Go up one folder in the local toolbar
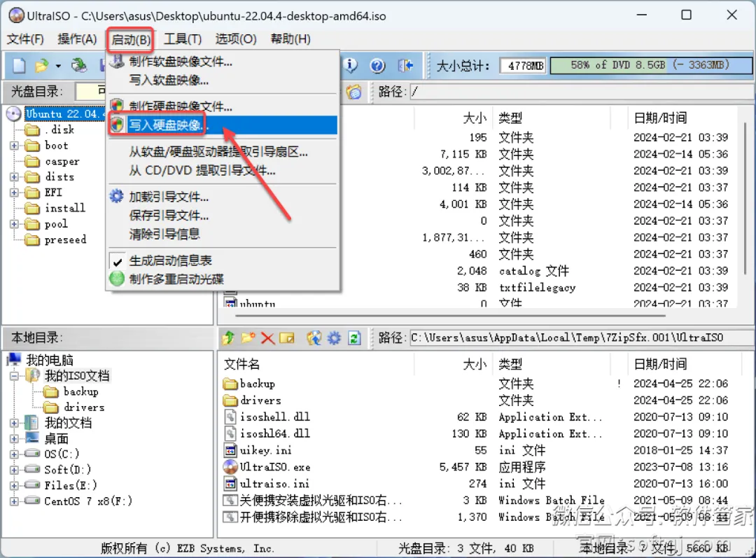This screenshot has width=756, height=558. coord(228,338)
